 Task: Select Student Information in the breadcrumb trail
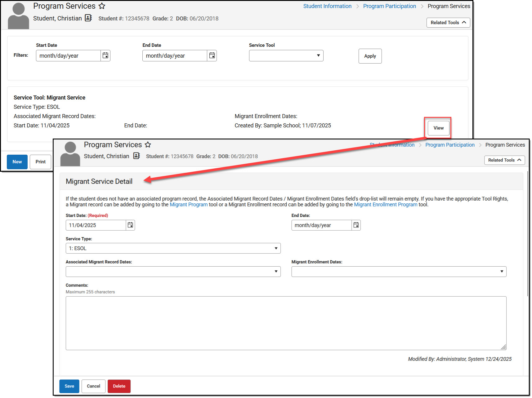[327, 6]
